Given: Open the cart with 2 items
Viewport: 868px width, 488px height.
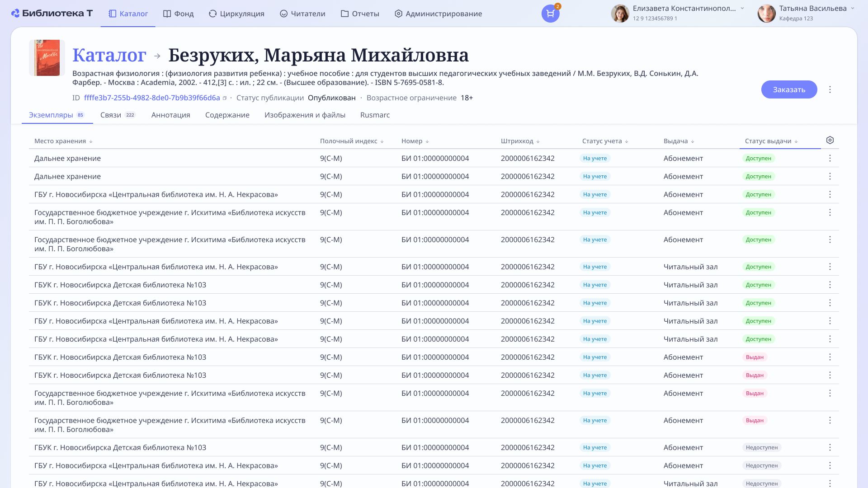Looking at the screenshot, I should 550,14.
